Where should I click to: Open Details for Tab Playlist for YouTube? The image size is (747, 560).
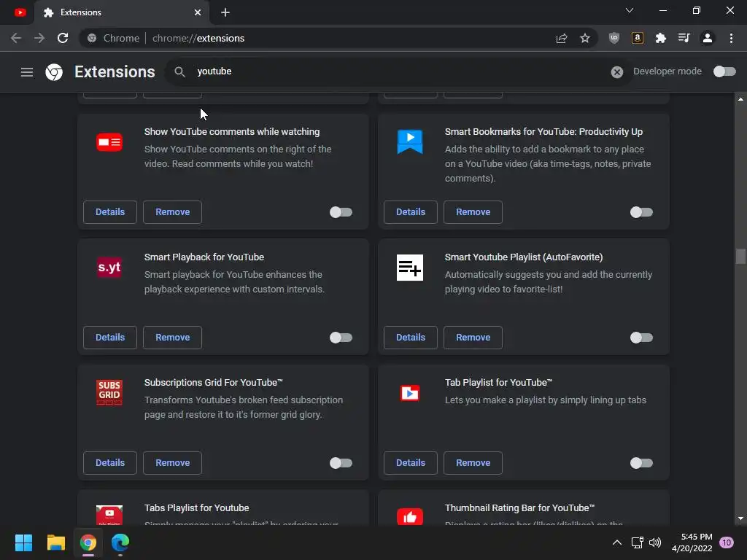pos(411,462)
